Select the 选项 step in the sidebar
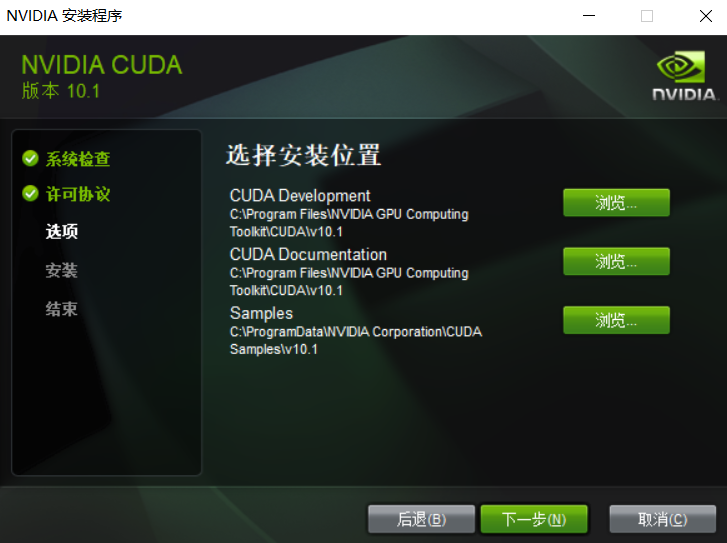Viewport: 727px width, 543px height. point(62,231)
